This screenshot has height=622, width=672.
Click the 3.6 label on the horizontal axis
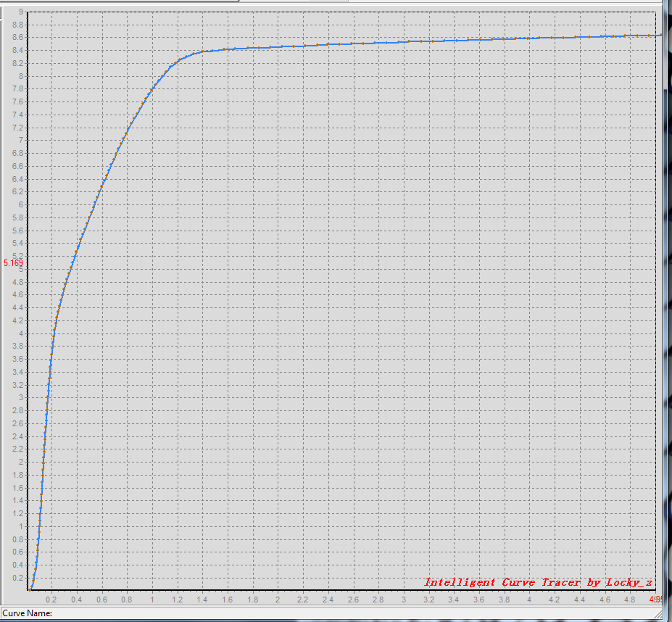coord(478,600)
